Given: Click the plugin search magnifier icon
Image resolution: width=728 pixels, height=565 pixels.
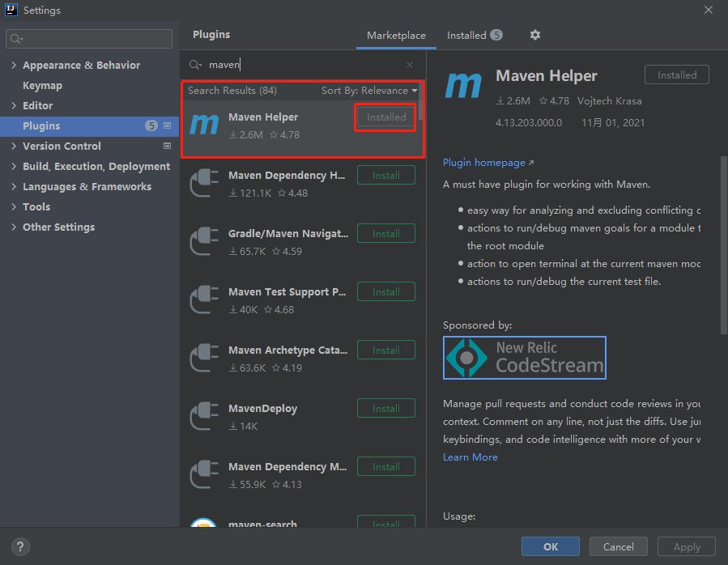Looking at the screenshot, I should [195, 65].
